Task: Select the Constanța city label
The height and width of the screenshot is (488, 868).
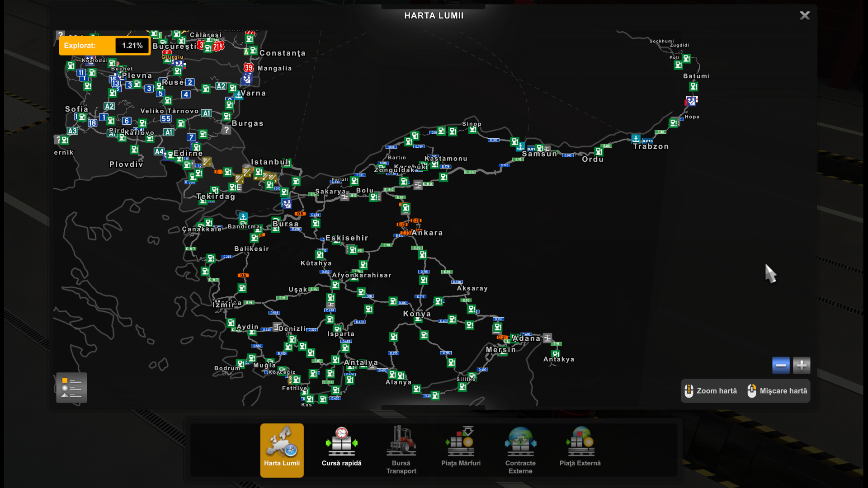Action: 283,53
